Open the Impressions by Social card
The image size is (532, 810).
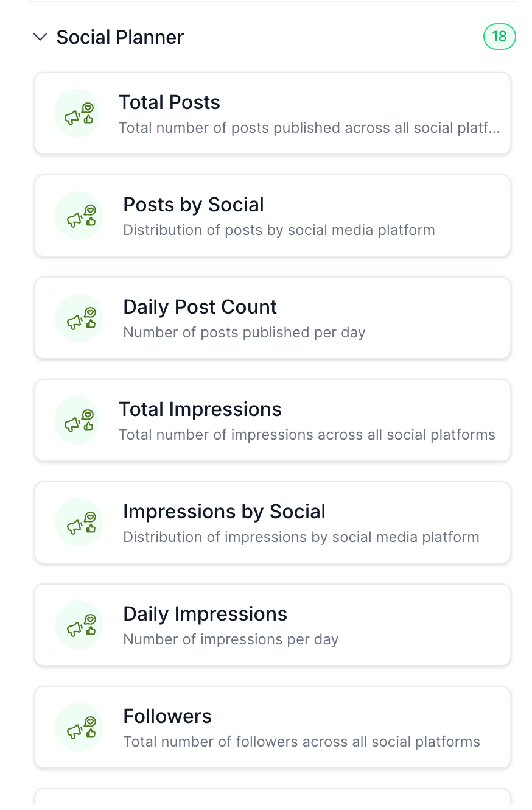coord(273,523)
